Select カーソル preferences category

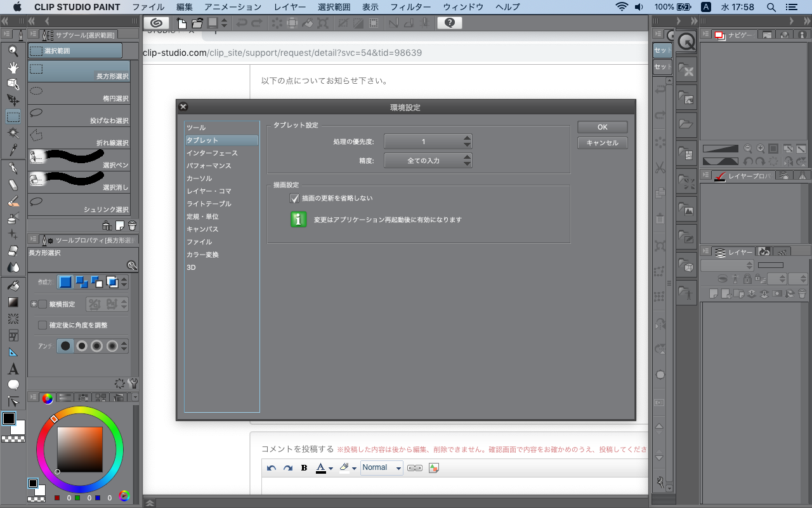coord(199,178)
